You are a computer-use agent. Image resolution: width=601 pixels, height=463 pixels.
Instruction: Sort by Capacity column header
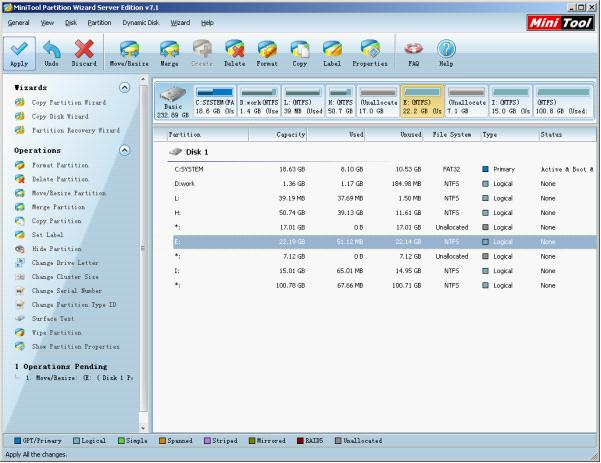pos(278,135)
